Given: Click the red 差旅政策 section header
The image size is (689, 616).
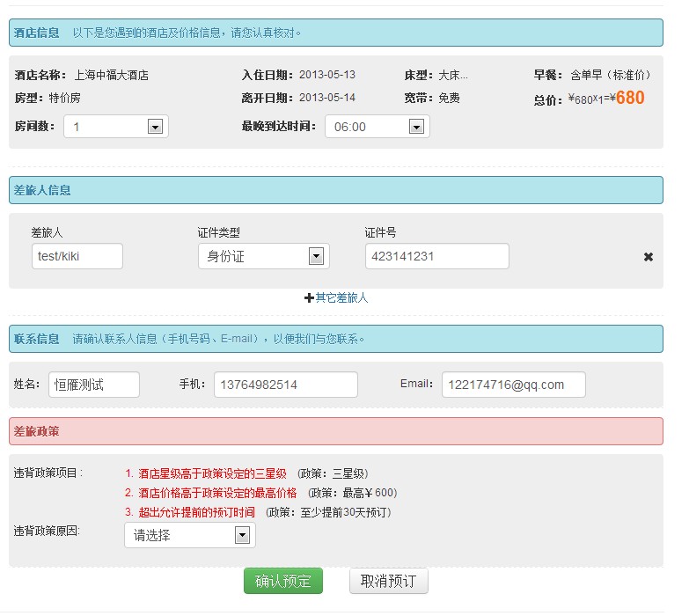Looking at the screenshot, I should point(37,431).
